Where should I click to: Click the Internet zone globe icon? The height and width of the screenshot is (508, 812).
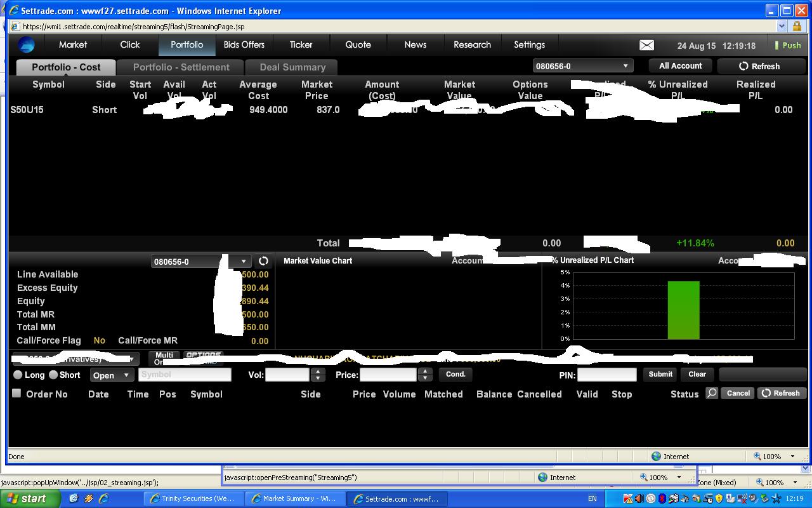[x=656, y=456]
